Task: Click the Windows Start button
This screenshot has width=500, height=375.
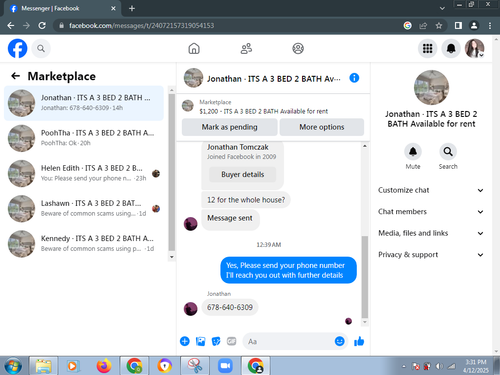Action: pyautogui.click(x=13, y=366)
